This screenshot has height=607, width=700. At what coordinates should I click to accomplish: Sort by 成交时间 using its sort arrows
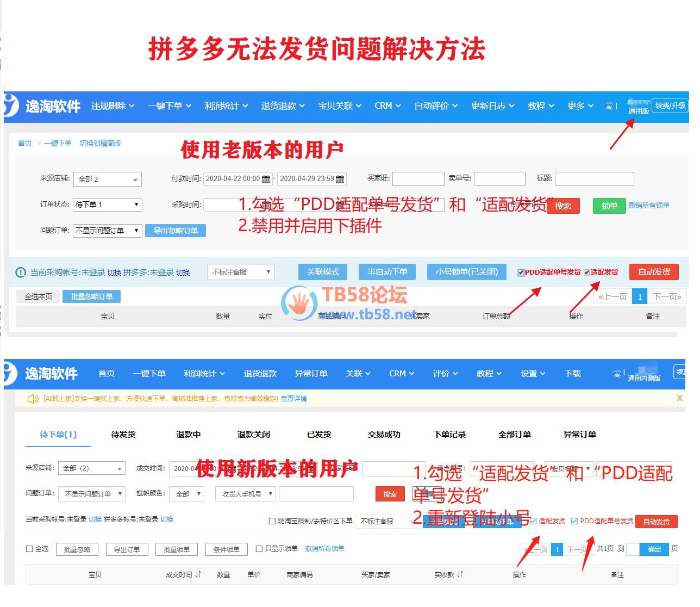(198, 574)
